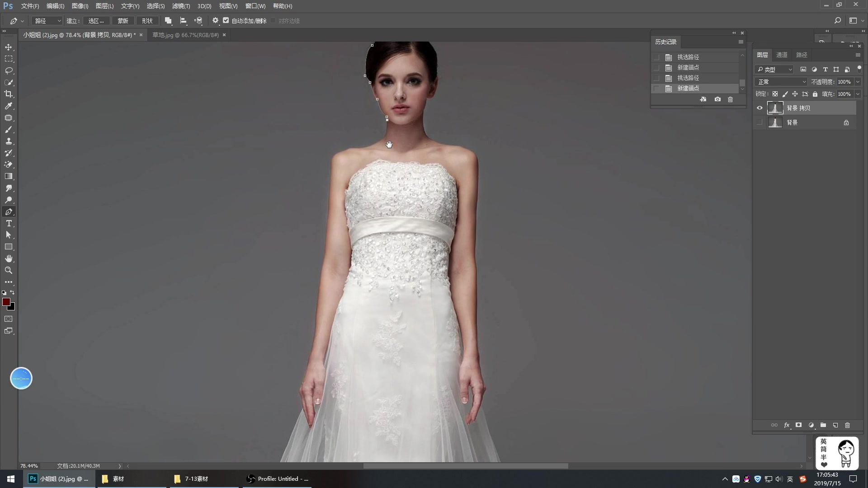
Task: Select the Path Selection tool
Action: click(9, 235)
